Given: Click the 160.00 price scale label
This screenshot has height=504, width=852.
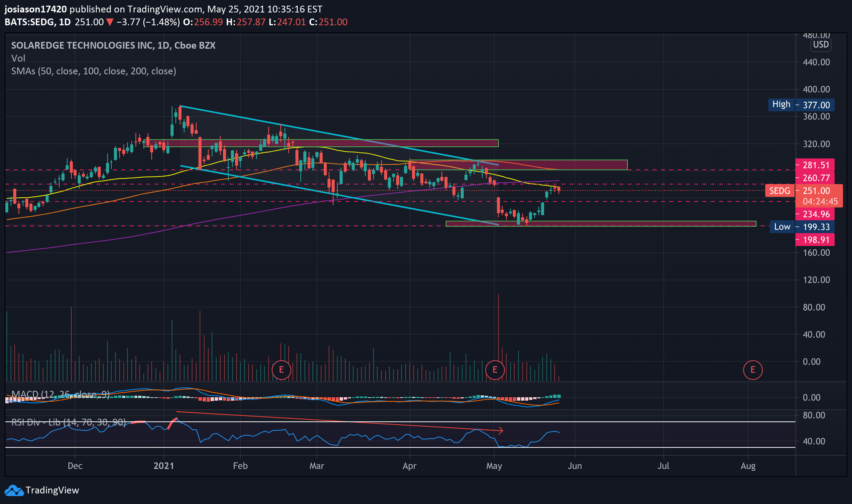Looking at the screenshot, I should [x=817, y=253].
